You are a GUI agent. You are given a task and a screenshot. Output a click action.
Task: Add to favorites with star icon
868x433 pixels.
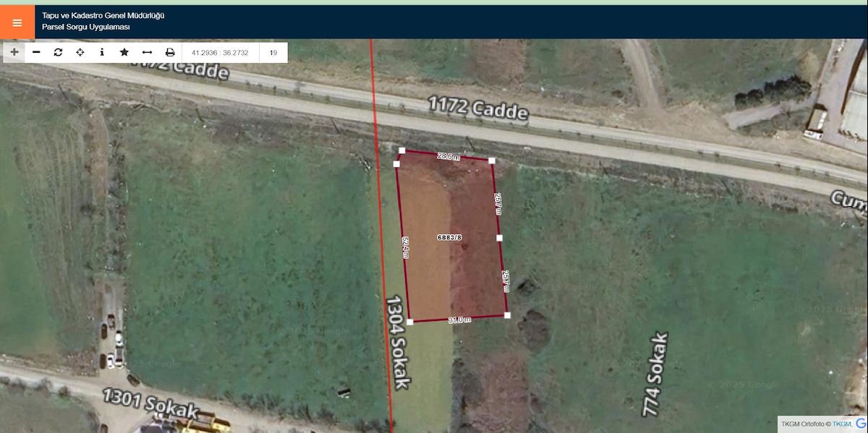(x=124, y=52)
